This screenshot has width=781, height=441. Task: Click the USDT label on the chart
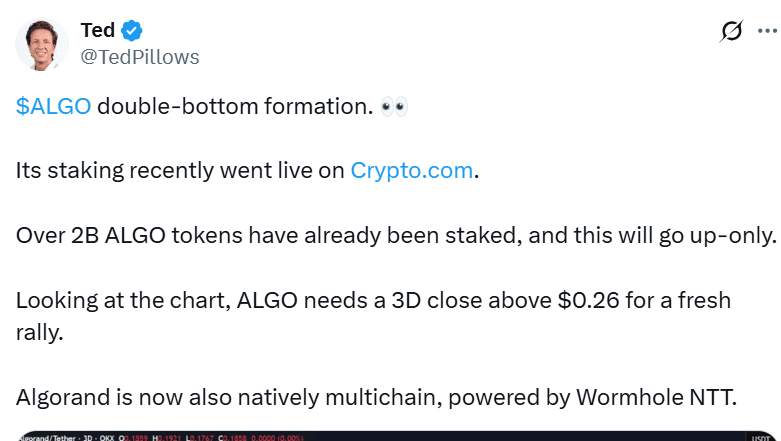pos(761,438)
